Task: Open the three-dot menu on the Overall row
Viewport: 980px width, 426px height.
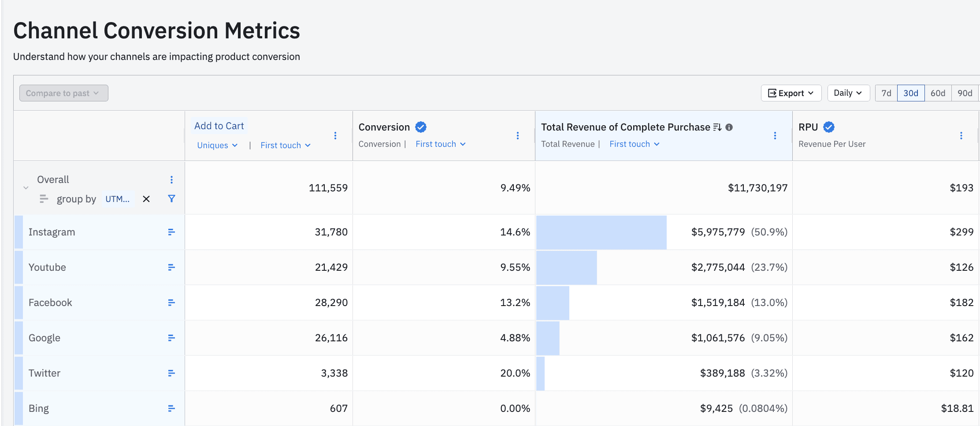Action: point(171,179)
